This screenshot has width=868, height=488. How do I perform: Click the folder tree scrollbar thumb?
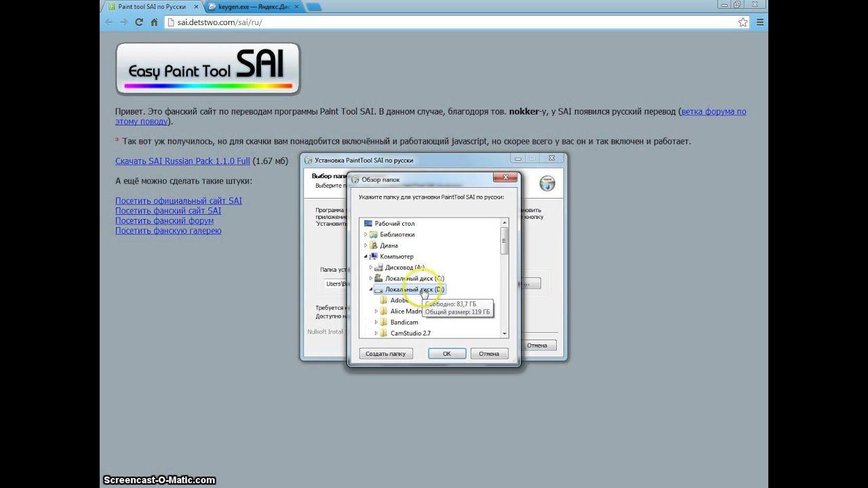[x=505, y=241]
